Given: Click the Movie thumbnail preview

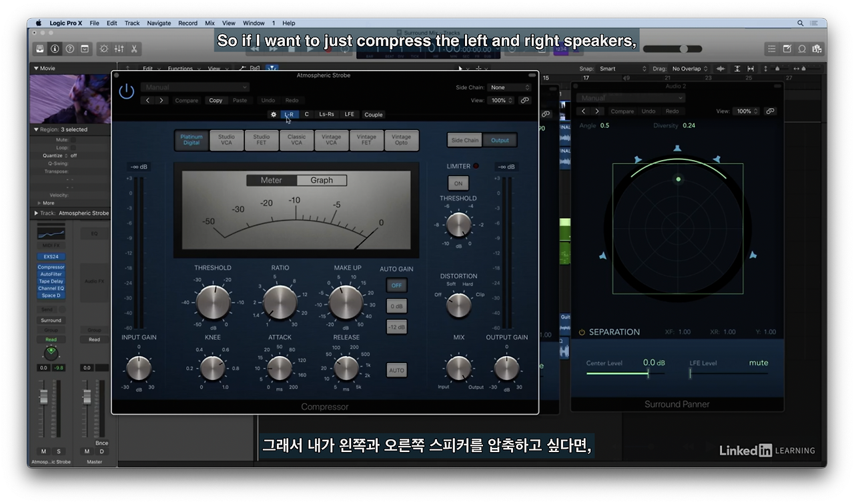Looking at the screenshot, I should 70,99.
